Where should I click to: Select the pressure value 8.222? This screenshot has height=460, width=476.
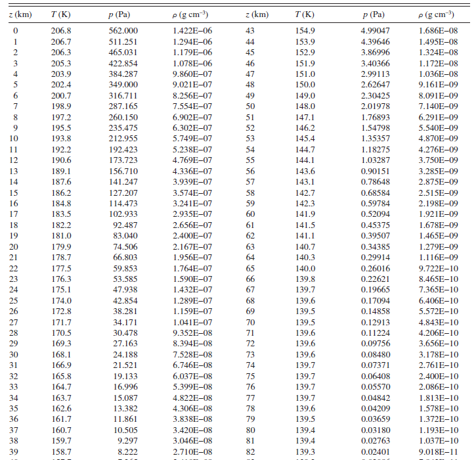click(x=127, y=452)
